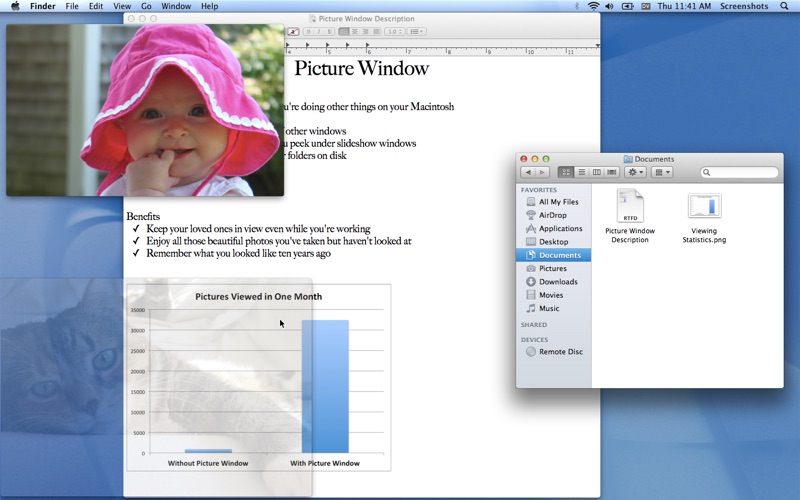Select the Viewing Statistics.png file

(704, 218)
